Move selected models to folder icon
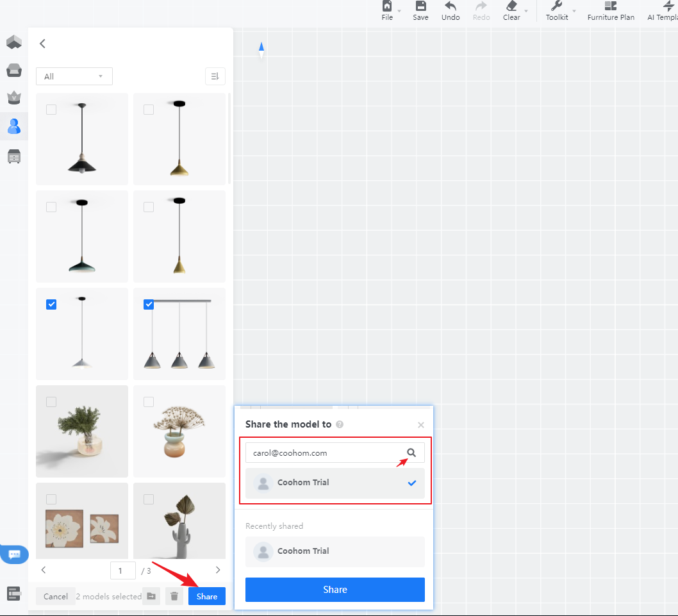The width and height of the screenshot is (678, 616). click(151, 596)
